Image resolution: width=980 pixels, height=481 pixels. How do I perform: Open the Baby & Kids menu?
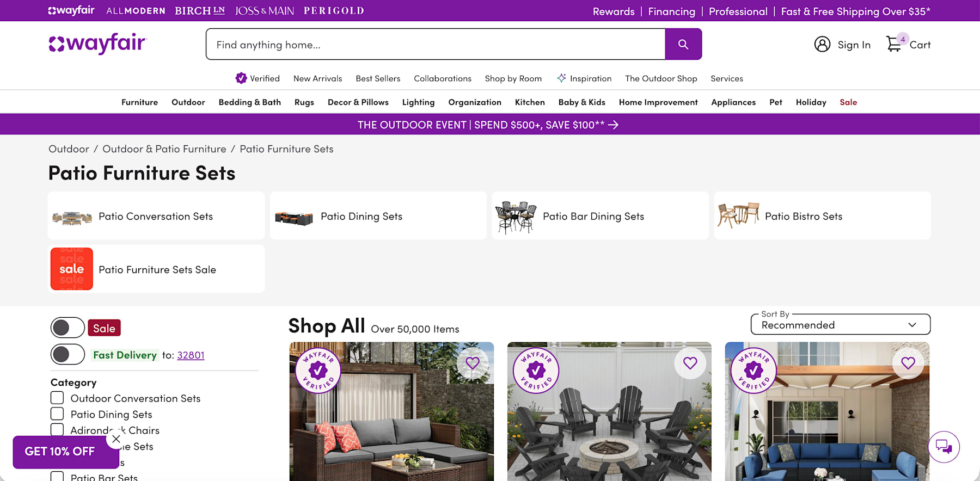point(581,102)
